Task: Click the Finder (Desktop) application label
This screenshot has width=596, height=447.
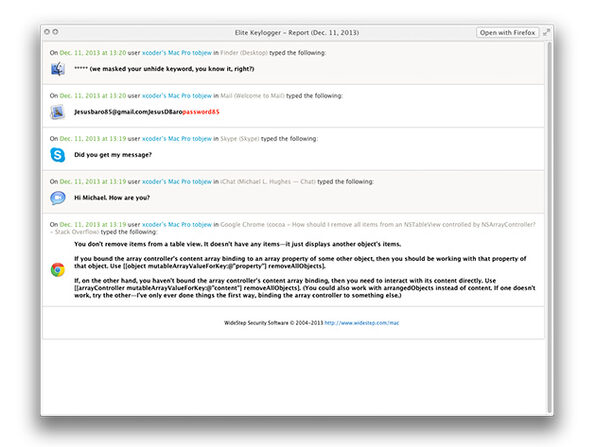Action: point(244,53)
